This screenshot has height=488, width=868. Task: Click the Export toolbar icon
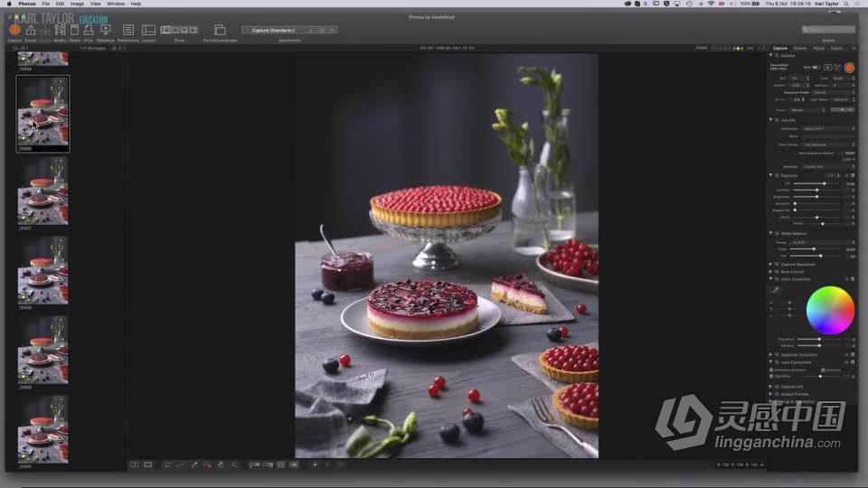click(x=31, y=30)
